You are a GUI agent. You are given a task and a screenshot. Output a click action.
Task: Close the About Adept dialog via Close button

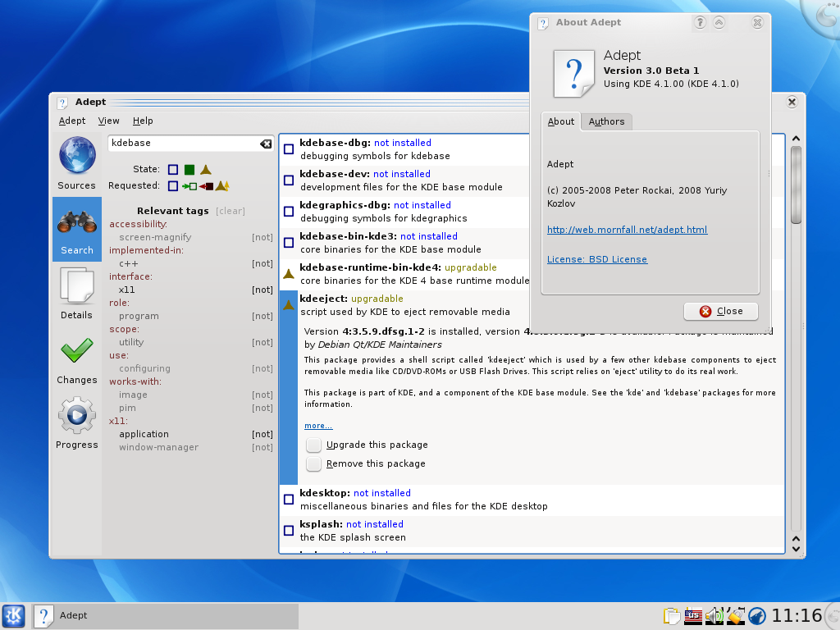click(x=721, y=311)
